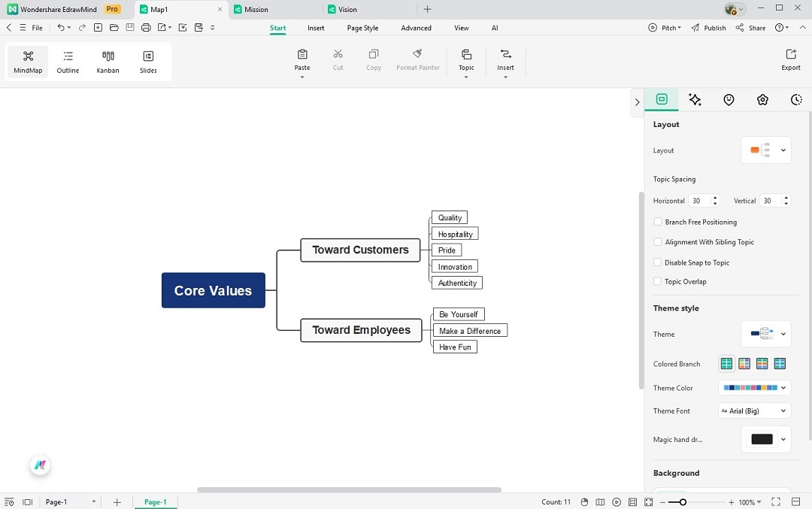The width and height of the screenshot is (812, 509).
Task: Open the Theme Font dropdown
Action: (755, 411)
